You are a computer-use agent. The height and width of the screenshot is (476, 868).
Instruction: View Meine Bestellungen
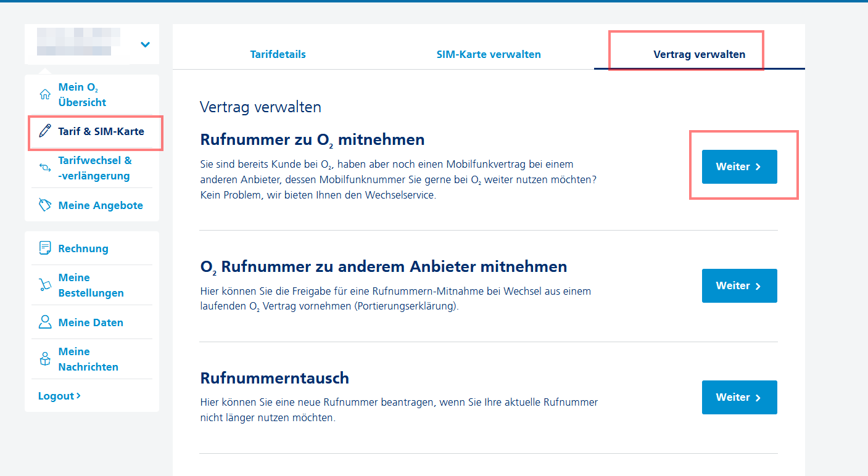tap(91, 285)
